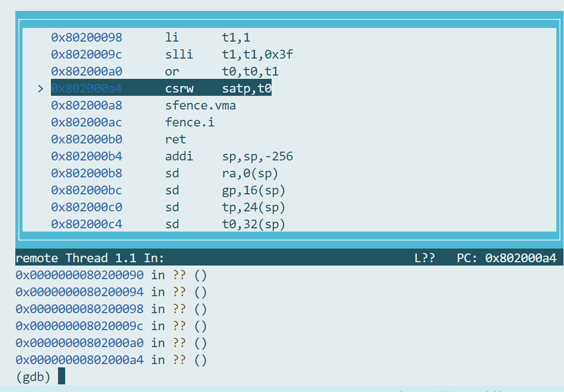Select the highlighted csrw satp,t0 instruction
Image resolution: width=564 pixels, height=392 pixels.
218,88
